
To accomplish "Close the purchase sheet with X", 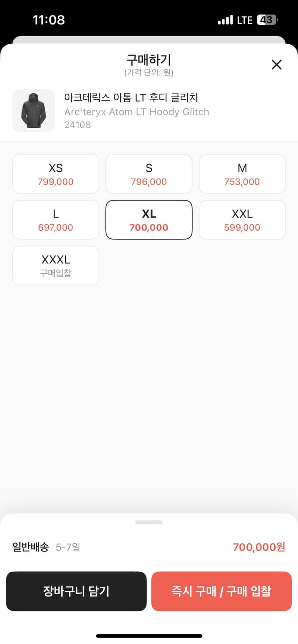I will [x=276, y=65].
